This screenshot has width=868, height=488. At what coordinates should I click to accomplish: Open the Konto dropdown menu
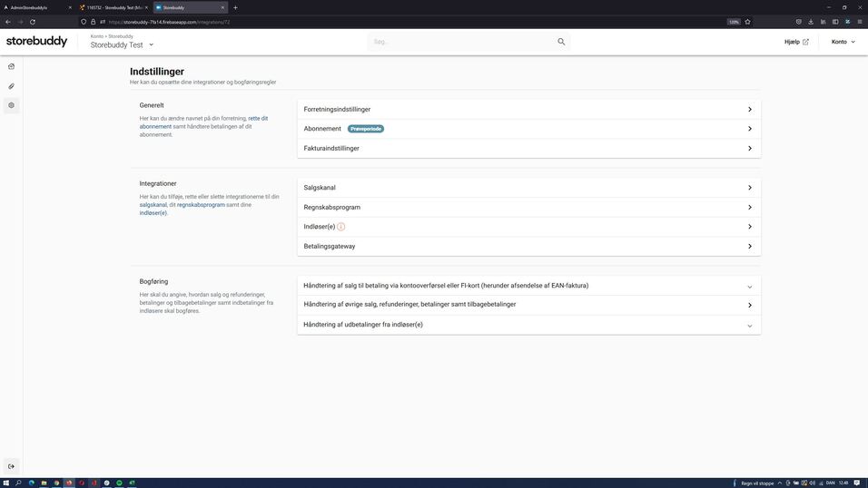coord(843,42)
